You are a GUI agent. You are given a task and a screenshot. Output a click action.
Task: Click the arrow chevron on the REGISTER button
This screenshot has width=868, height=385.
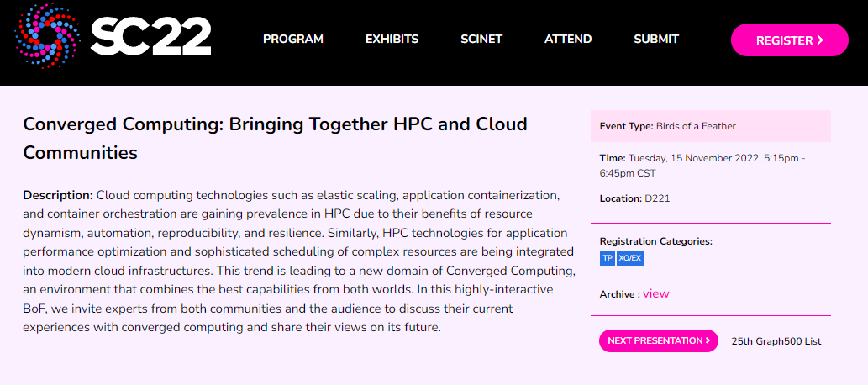pos(820,40)
